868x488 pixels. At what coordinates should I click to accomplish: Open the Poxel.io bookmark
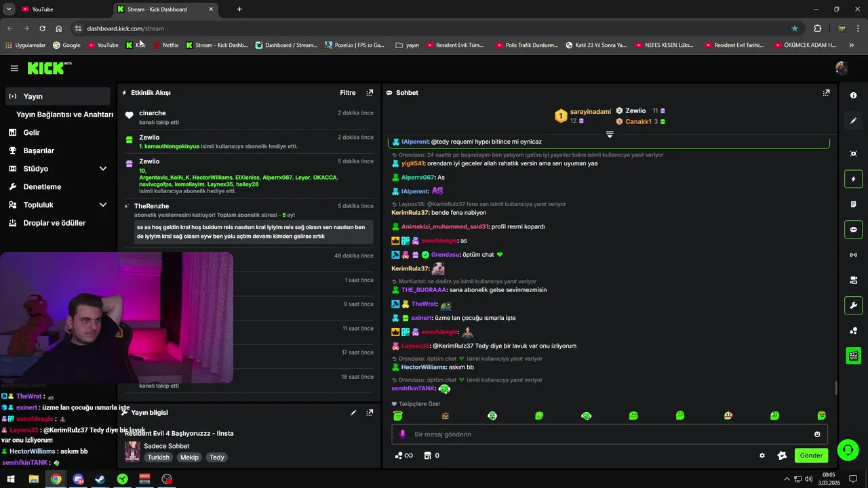click(x=355, y=45)
